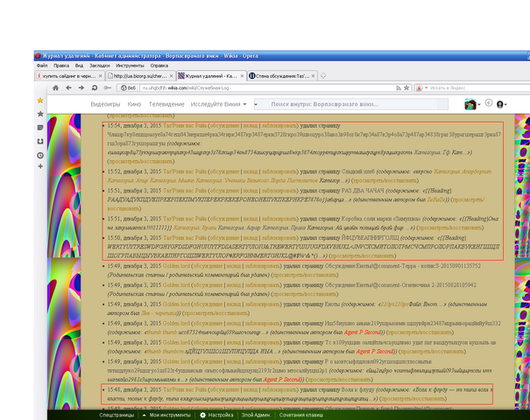The width and height of the screenshot is (530, 420).
Task: Open Спецстраницы in bottom toolbar
Action: 117,415
